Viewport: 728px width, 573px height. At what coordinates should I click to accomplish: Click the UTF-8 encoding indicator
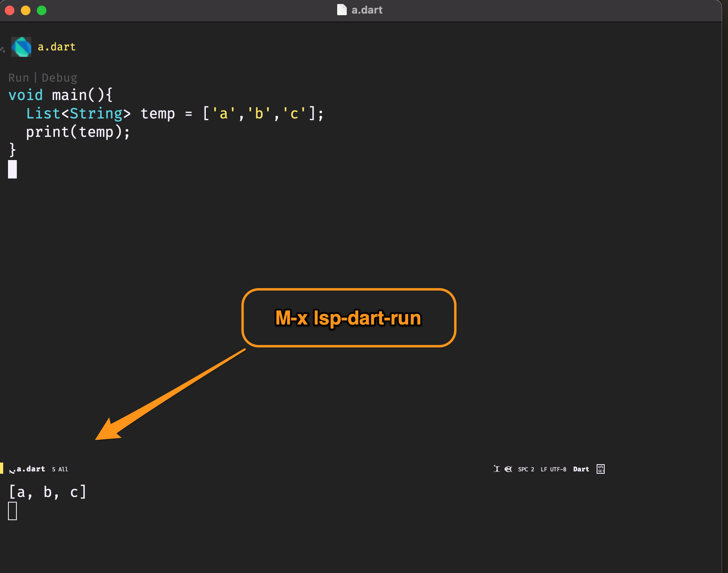[x=558, y=469]
